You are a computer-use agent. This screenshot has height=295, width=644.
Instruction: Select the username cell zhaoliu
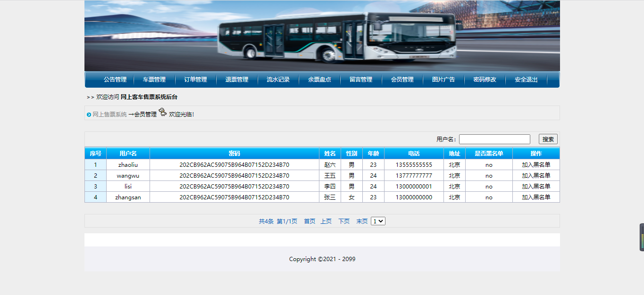[x=128, y=165]
